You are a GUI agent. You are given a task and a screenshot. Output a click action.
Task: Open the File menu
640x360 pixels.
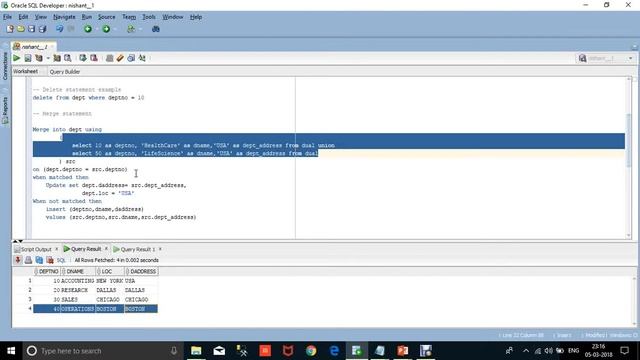click(x=7, y=17)
